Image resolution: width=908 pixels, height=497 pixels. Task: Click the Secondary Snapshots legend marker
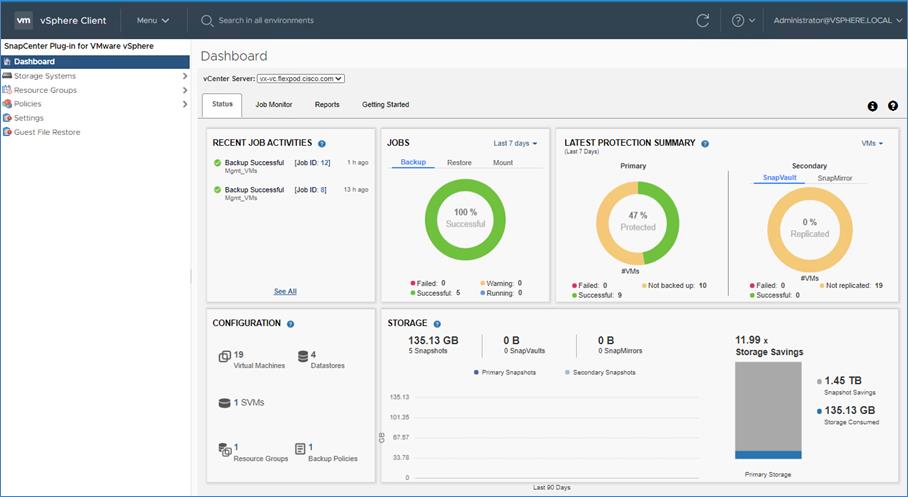point(567,372)
